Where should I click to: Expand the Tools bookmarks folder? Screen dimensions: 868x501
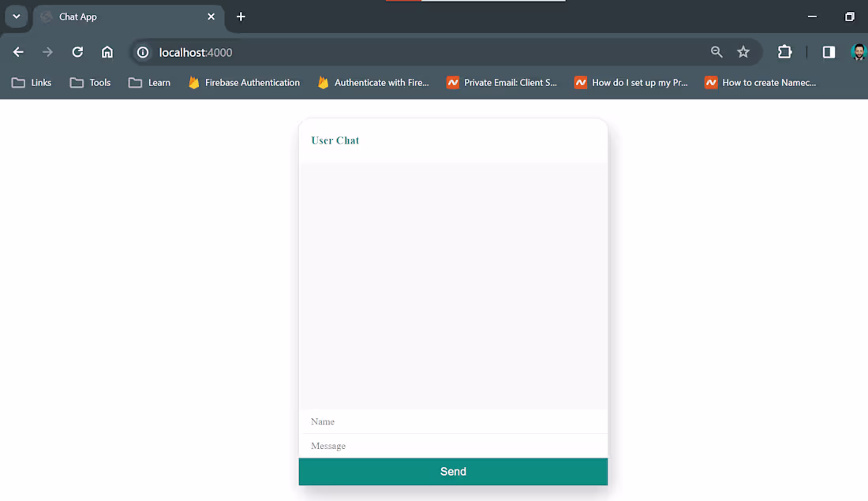click(x=89, y=82)
